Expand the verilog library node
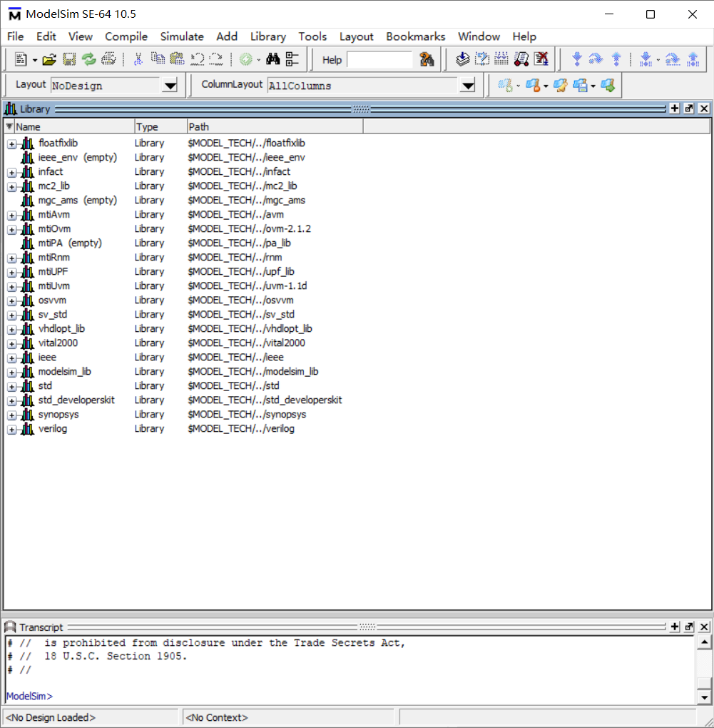The width and height of the screenshot is (714, 728). 11,430
